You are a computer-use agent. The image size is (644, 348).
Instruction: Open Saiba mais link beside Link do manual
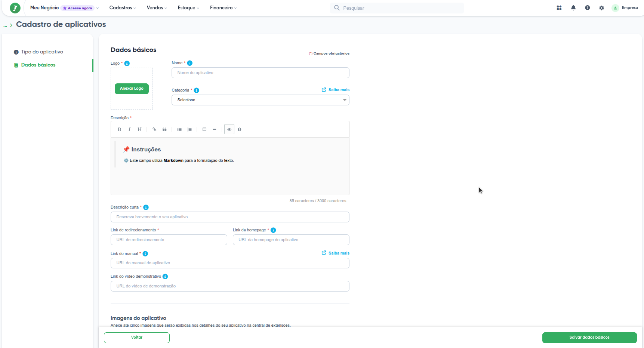[336, 253]
